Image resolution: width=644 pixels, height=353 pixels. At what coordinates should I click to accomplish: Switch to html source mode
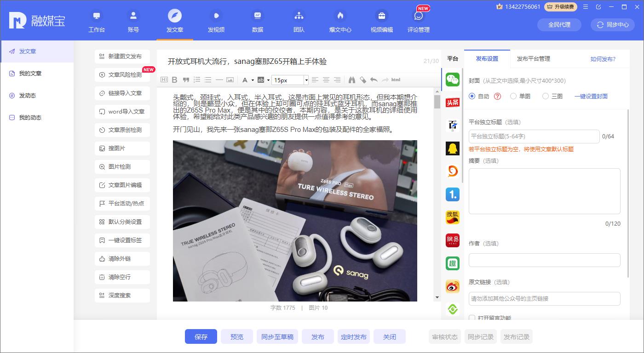coord(396,80)
